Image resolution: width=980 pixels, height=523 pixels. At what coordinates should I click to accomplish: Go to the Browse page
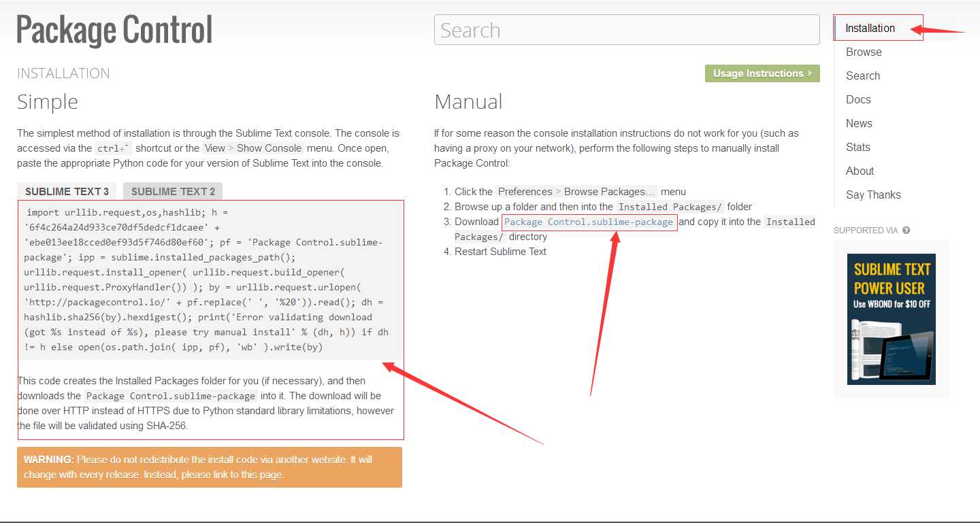click(x=864, y=52)
